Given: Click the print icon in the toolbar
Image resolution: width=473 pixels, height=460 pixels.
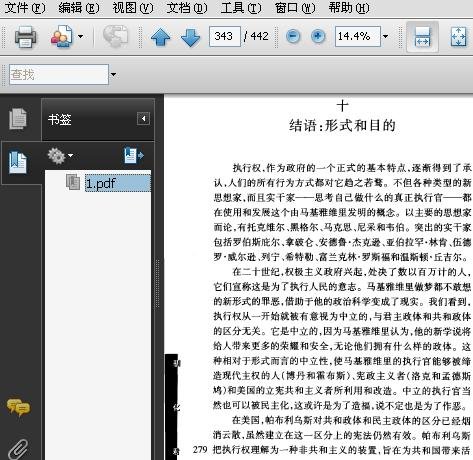Looking at the screenshot, I should point(25,36).
